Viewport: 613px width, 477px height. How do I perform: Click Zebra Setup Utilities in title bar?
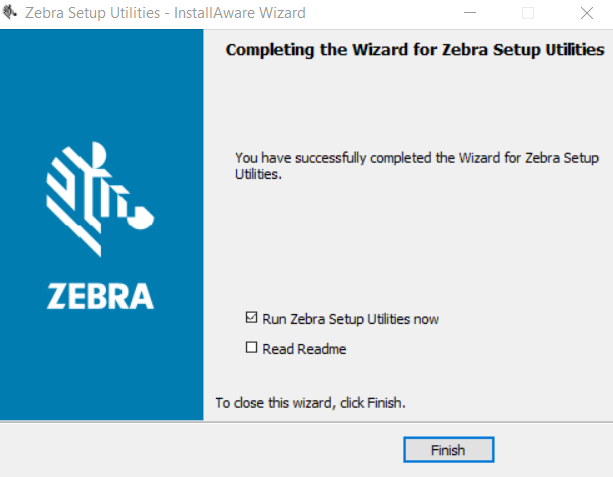pyautogui.click(x=93, y=13)
